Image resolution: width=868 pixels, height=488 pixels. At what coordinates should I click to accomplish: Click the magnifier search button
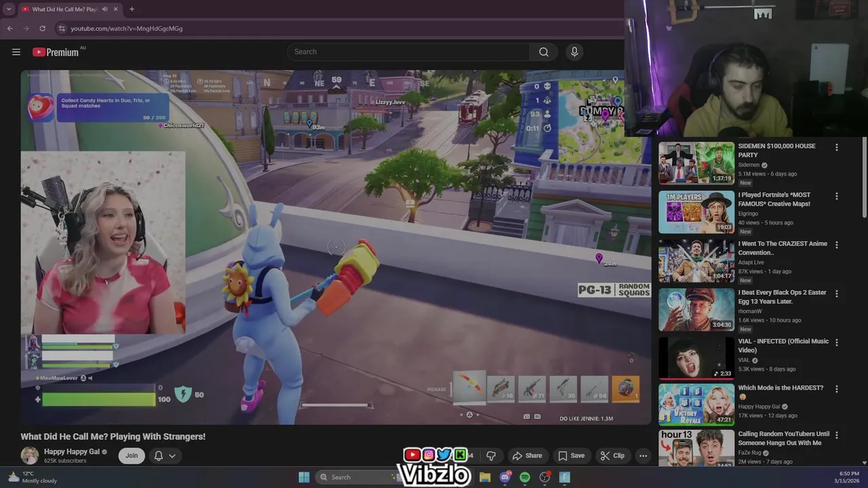point(544,52)
